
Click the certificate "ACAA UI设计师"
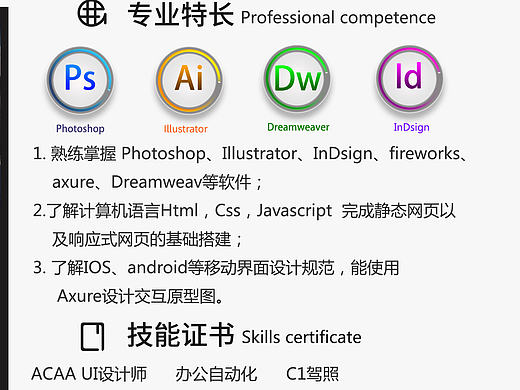[x=89, y=374]
